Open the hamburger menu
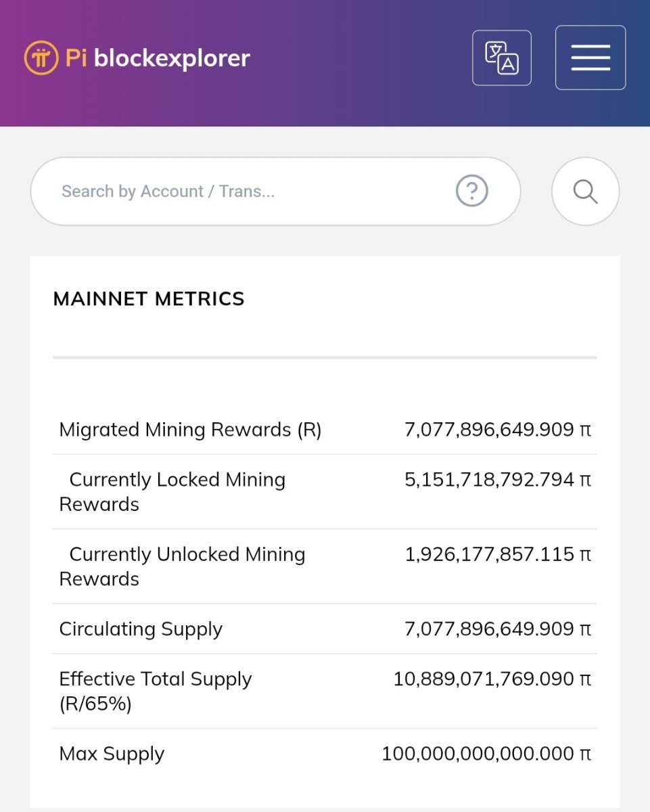 pos(590,58)
